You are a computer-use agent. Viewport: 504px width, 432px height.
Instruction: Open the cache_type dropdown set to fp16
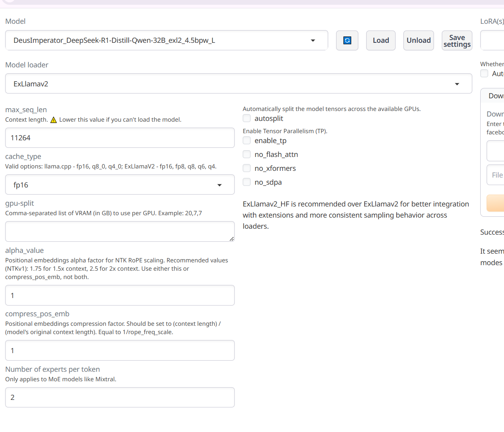(x=120, y=185)
